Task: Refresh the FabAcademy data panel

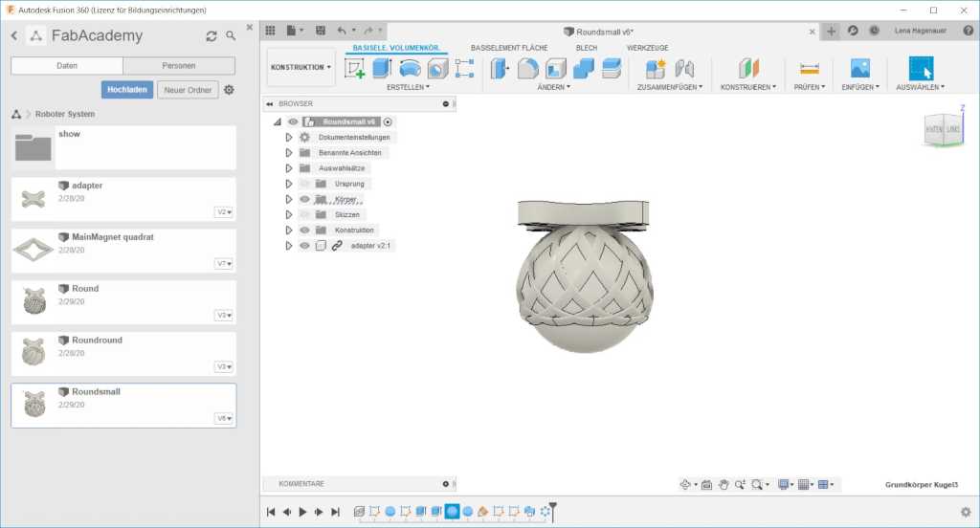Action: click(x=212, y=36)
